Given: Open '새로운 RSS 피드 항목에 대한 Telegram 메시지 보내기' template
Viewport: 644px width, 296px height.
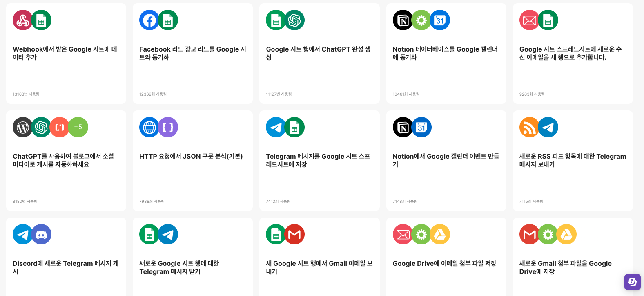Looking at the screenshot, I should click(x=572, y=160).
